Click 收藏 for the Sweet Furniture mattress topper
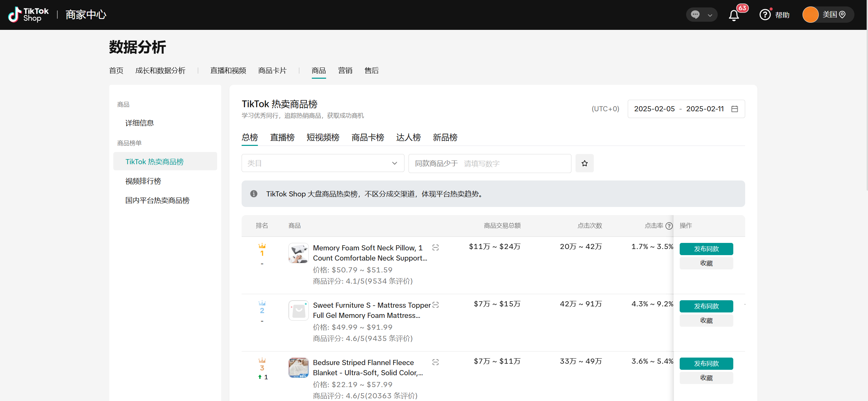This screenshot has width=868, height=401. coord(706,320)
